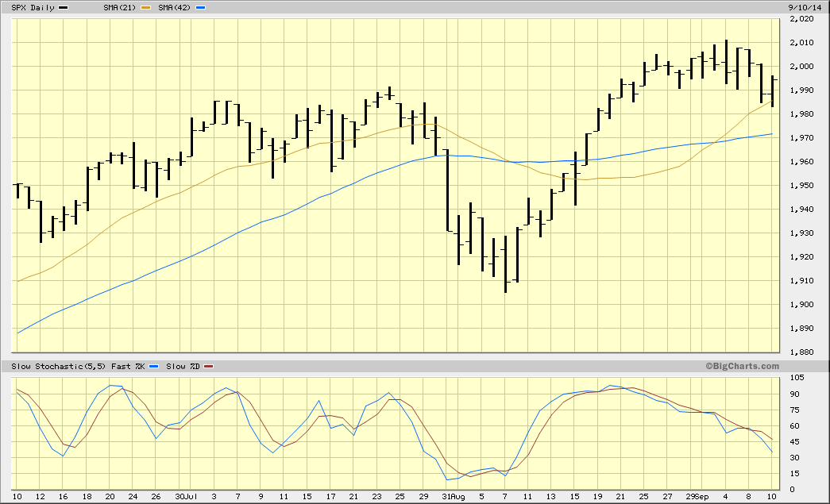Viewport: 830px width, 504px height.
Task: Click the 2,000 price axis value
Action: tap(801, 67)
